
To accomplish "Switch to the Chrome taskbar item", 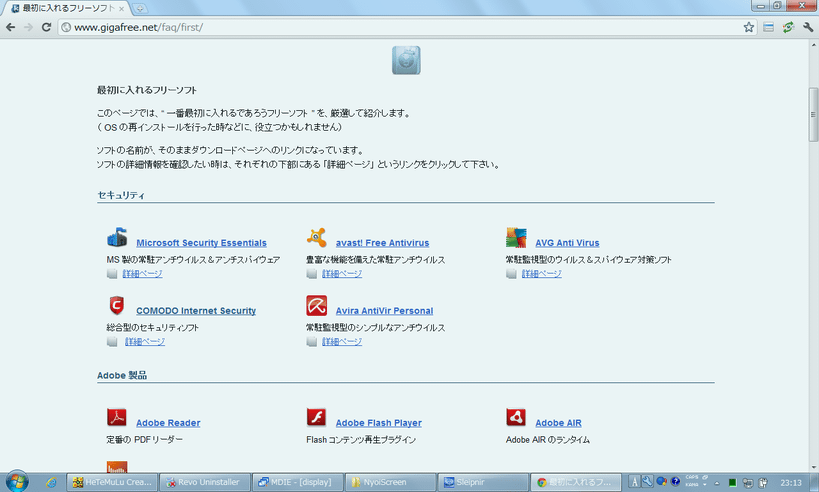I will (x=576, y=482).
